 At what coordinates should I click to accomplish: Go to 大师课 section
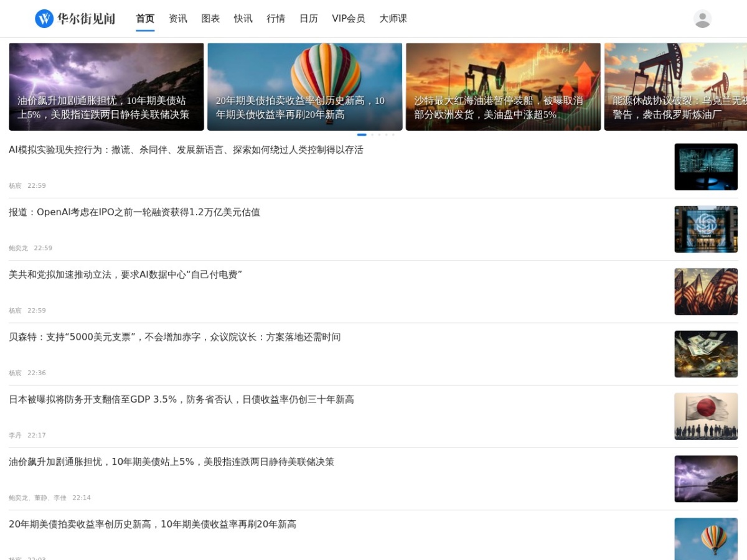(x=393, y=19)
